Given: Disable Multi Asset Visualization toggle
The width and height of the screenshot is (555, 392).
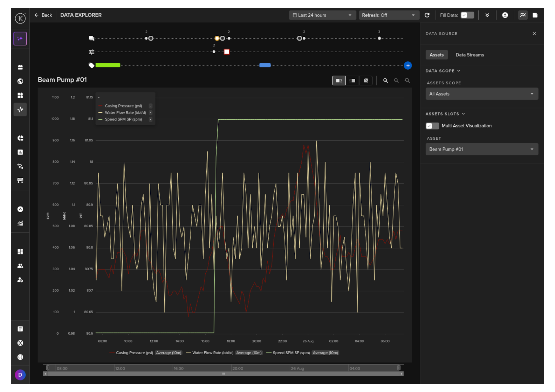Looking at the screenshot, I should [x=432, y=126].
